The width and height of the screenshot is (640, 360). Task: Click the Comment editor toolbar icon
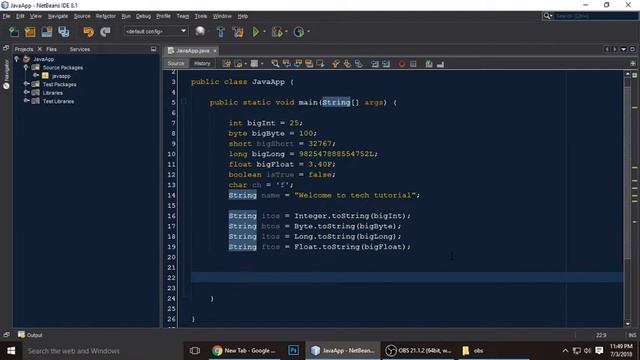pos(429,64)
